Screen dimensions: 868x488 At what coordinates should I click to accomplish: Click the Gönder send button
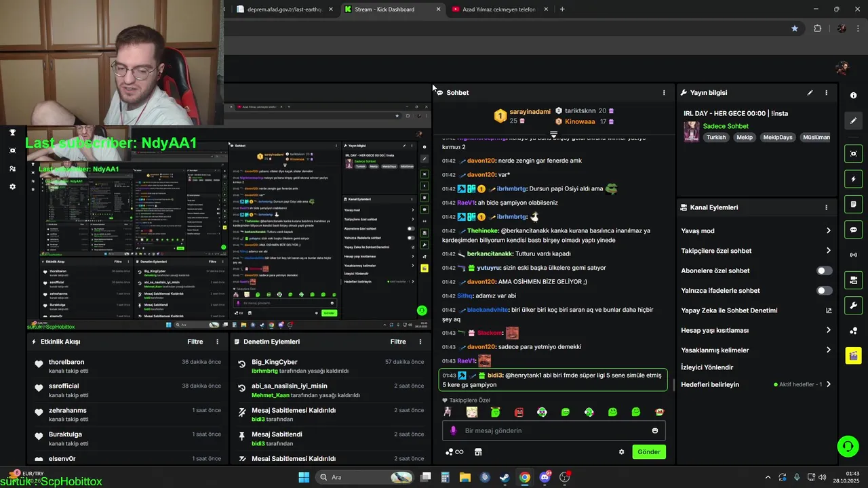pos(649,452)
